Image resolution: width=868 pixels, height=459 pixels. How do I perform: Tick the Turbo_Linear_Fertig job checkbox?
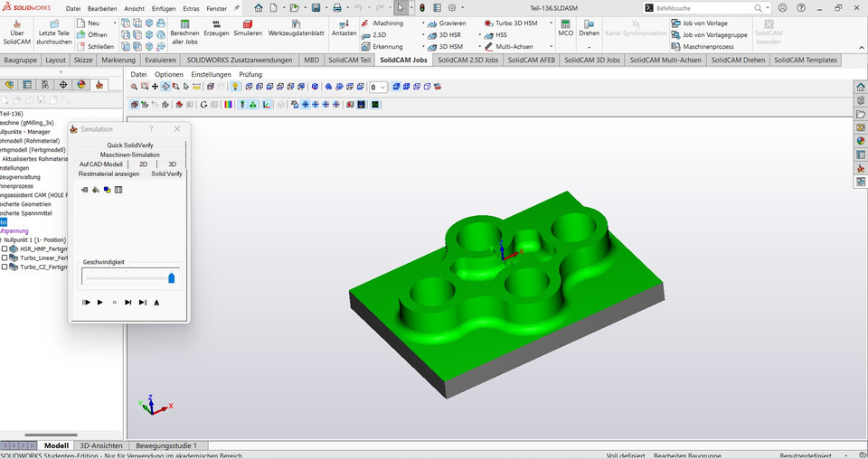5,258
